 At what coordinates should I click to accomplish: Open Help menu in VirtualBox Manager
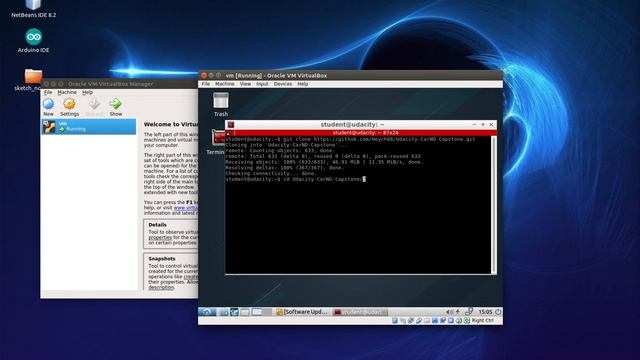click(x=87, y=93)
